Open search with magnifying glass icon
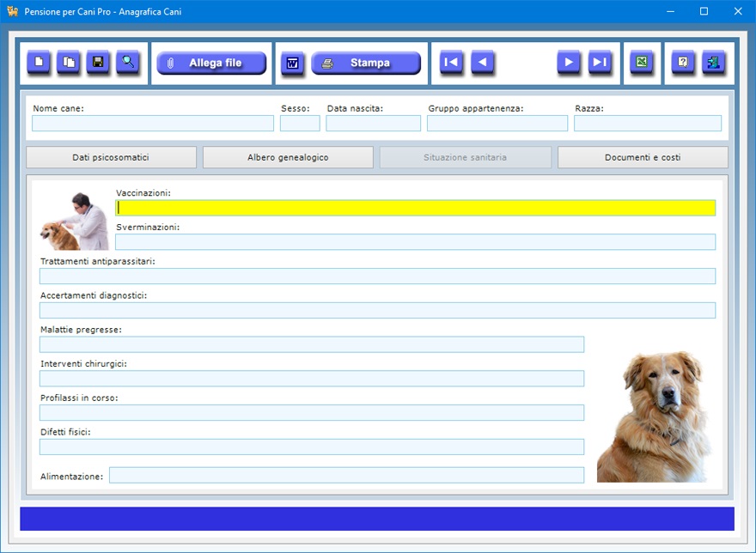 point(128,62)
